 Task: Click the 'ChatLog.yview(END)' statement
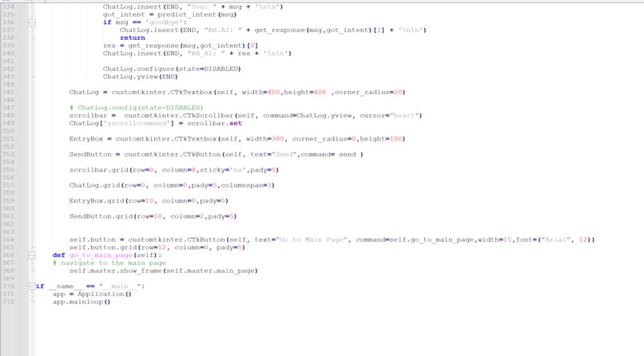tap(140, 77)
